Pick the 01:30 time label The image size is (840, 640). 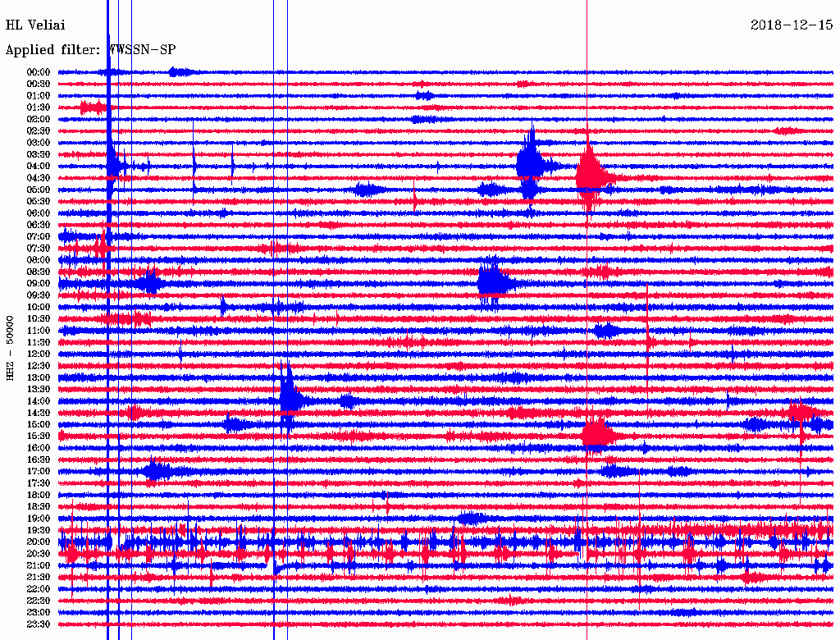pos(39,107)
